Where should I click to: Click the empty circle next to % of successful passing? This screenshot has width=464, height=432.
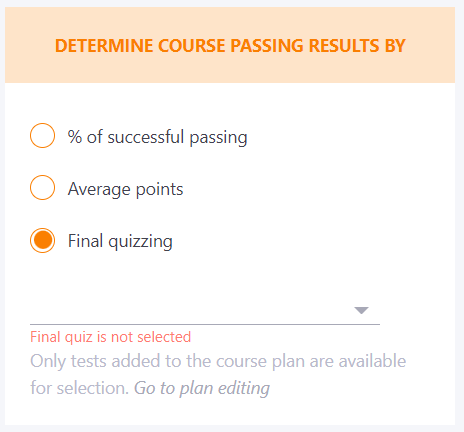(x=42, y=136)
